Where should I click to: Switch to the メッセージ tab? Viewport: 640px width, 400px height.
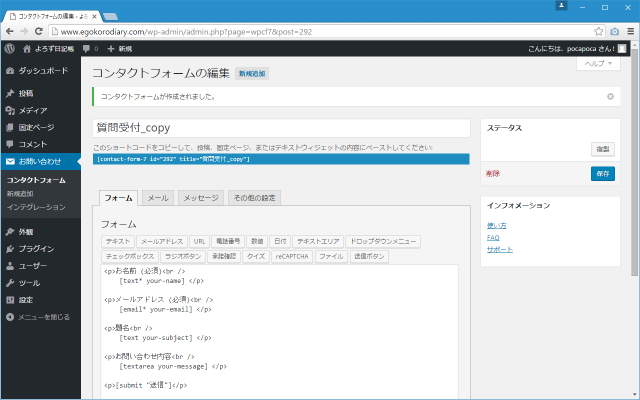point(200,198)
